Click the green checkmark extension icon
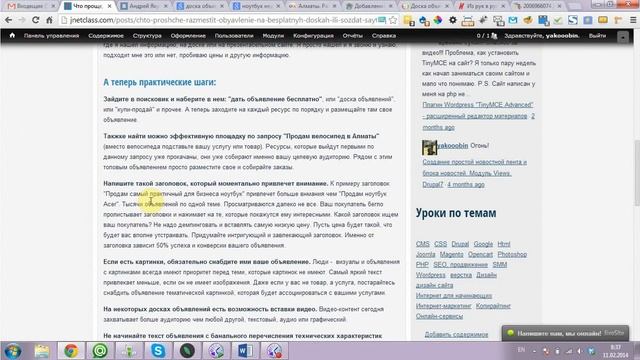Image resolution: width=640 pixels, height=360 pixels. pyautogui.click(x=558, y=20)
